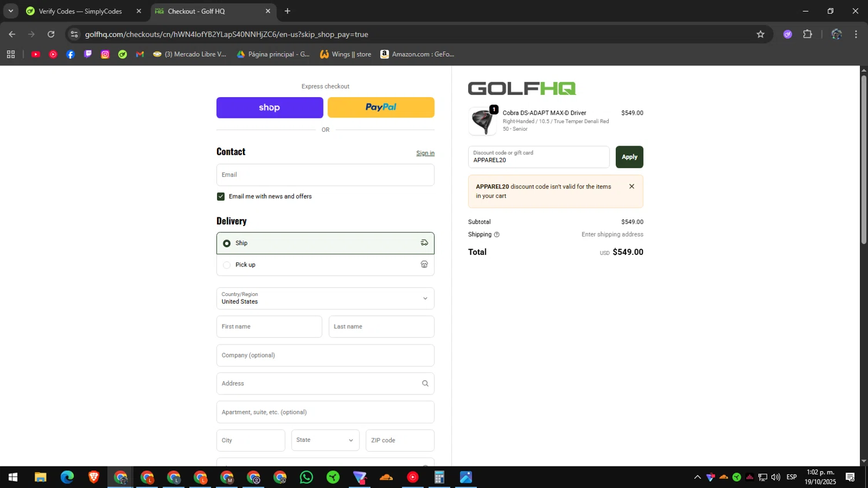Image resolution: width=868 pixels, height=488 pixels.
Task: Launch Microsoft Edge from taskbar
Action: point(67,478)
